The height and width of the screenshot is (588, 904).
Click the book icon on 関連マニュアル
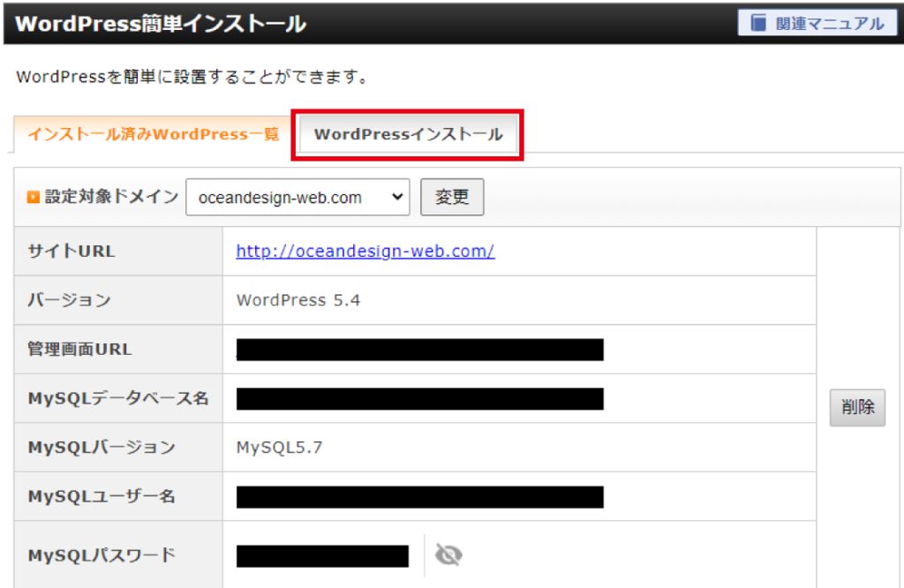click(x=758, y=23)
